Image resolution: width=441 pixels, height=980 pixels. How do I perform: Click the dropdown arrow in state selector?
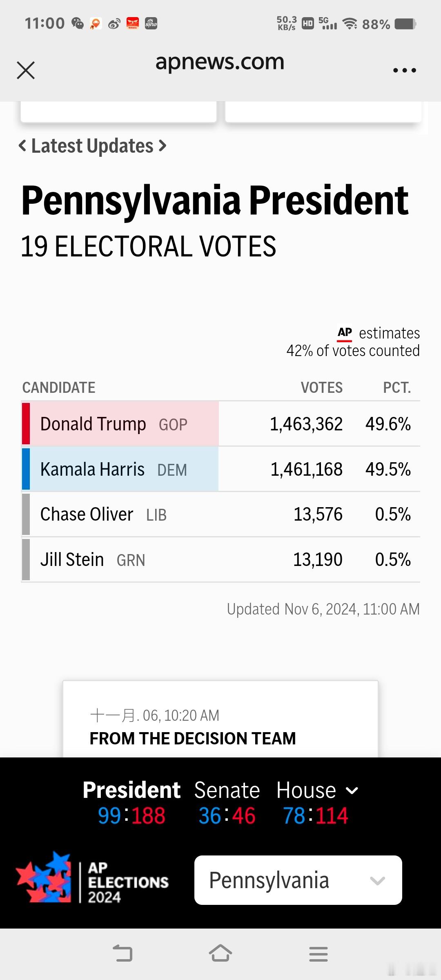pos(377,881)
